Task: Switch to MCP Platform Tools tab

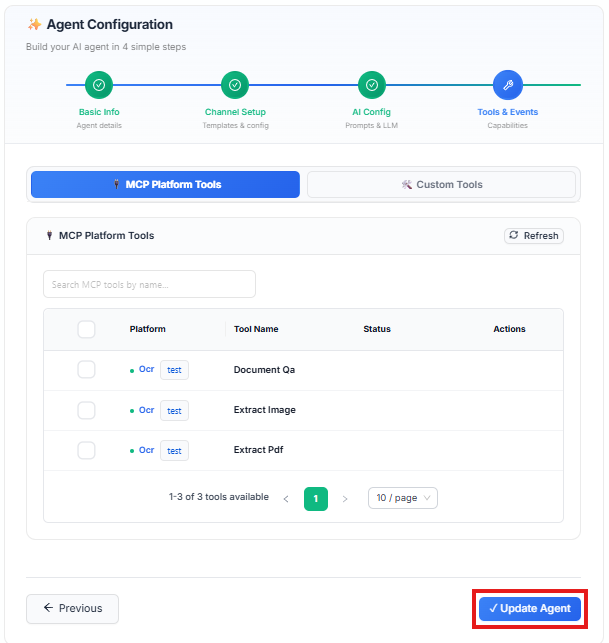Action: 165,185
